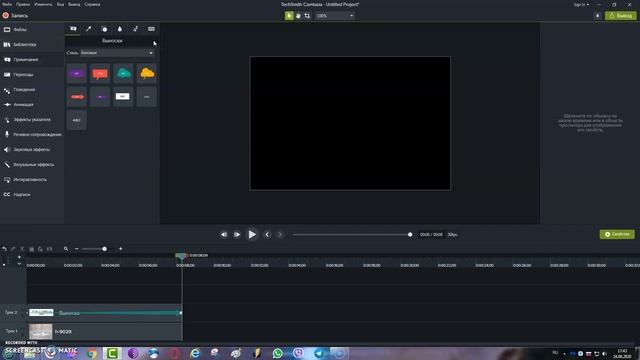This screenshot has height=360, width=640.
Task: Open the voice narration sidebar section
Action: pos(32,135)
